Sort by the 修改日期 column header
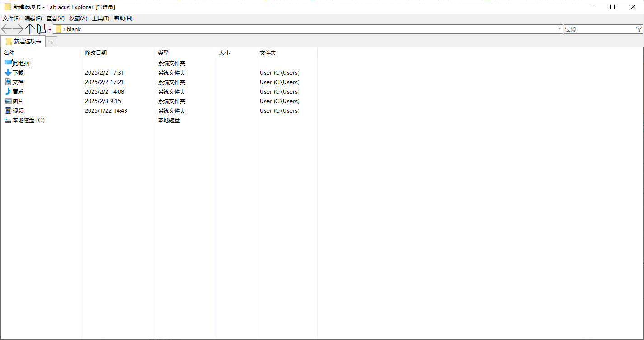 [x=96, y=52]
